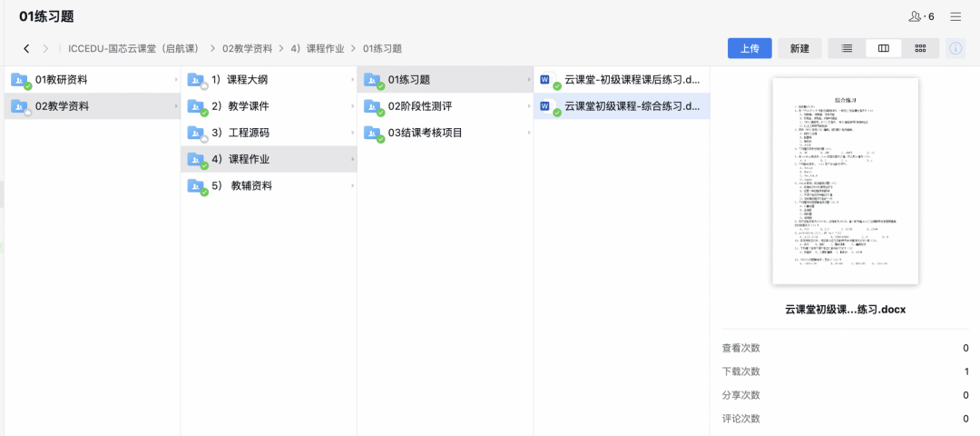Click the 03结课考核项目 folder icon

point(373,134)
